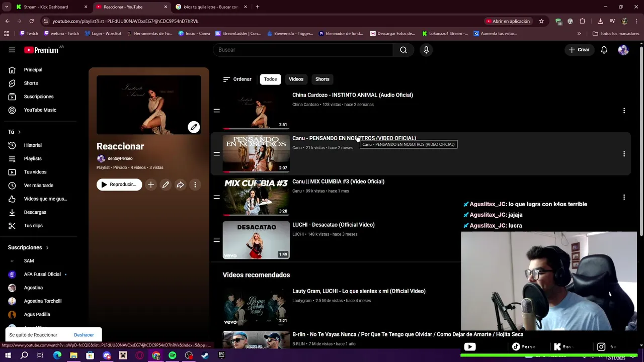Screen dimensions: 644x362
Task: Open options menu for China Cardozo video
Action: click(x=624, y=111)
